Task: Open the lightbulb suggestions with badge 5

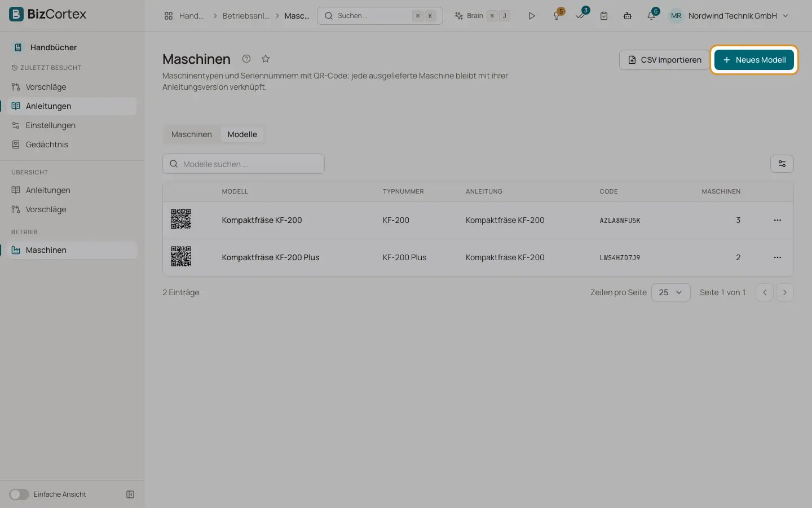Action: [557, 15]
